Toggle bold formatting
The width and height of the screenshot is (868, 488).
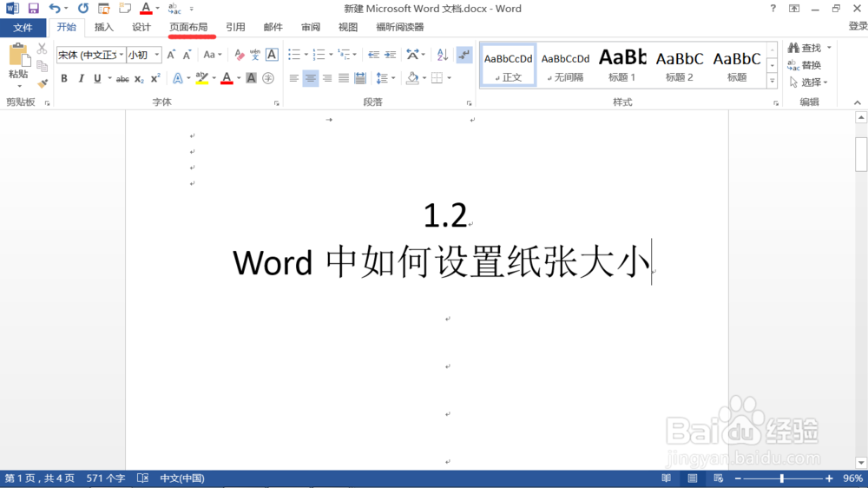coord(64,79)
